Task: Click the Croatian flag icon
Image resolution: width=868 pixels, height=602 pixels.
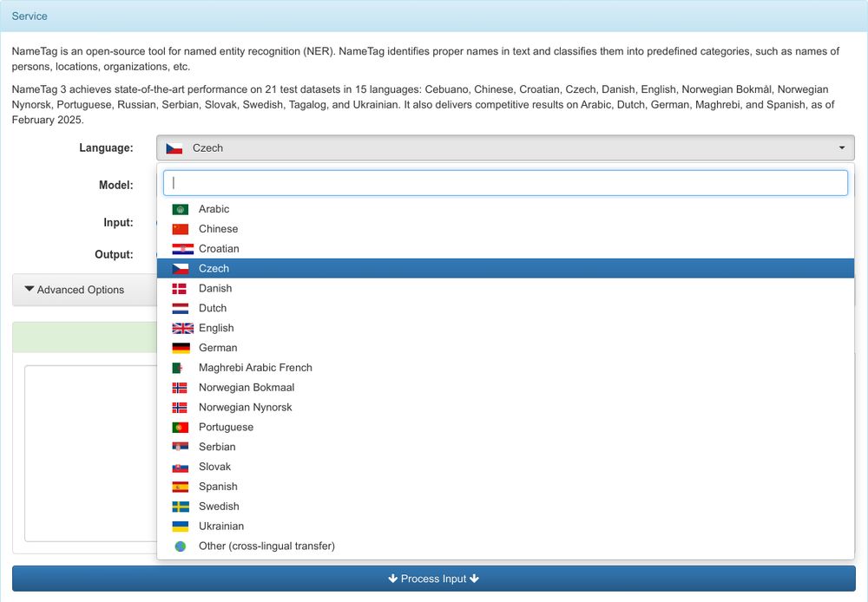Action: point(182,249)
